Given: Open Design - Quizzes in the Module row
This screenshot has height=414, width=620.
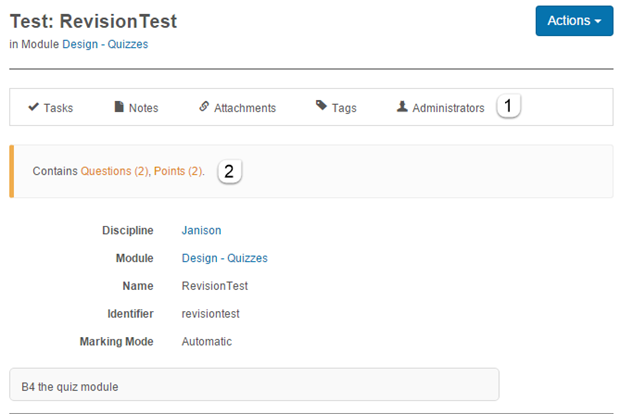Looking at the screenshot, I should [224, 258].
